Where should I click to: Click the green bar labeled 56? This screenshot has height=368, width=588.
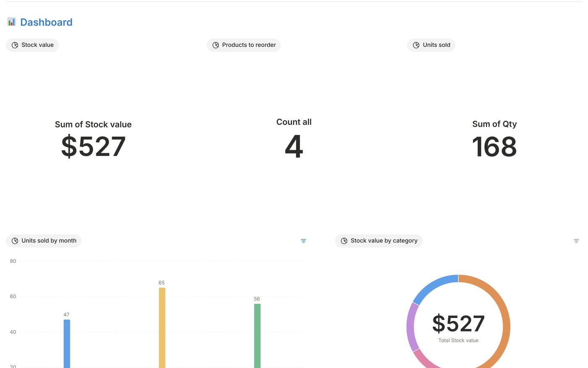[257, 336]
